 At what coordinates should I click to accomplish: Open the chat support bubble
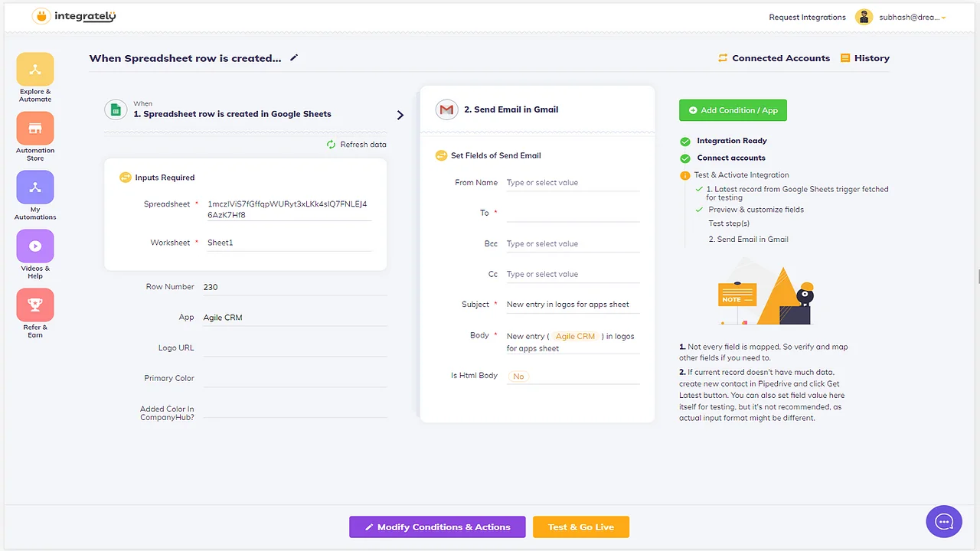pyautogui.click(x=944, y=521)
